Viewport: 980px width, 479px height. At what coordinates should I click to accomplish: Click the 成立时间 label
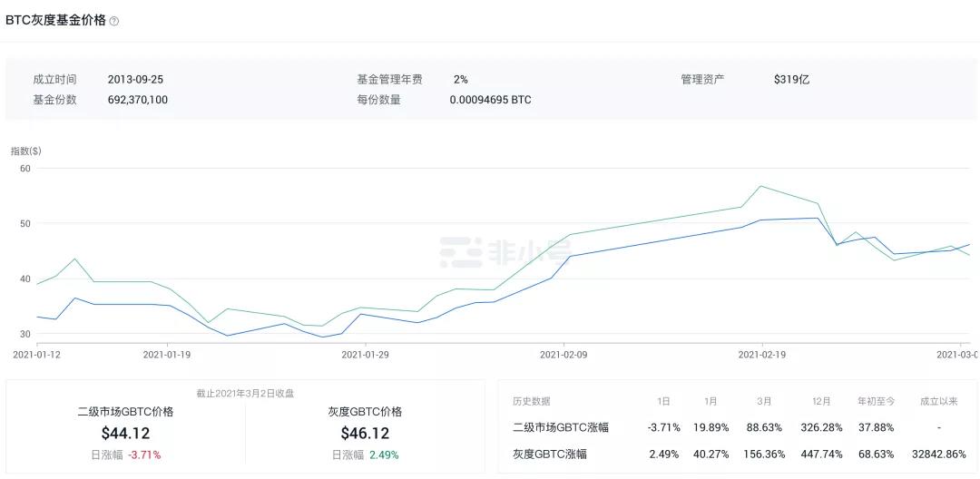click(55, 79)
